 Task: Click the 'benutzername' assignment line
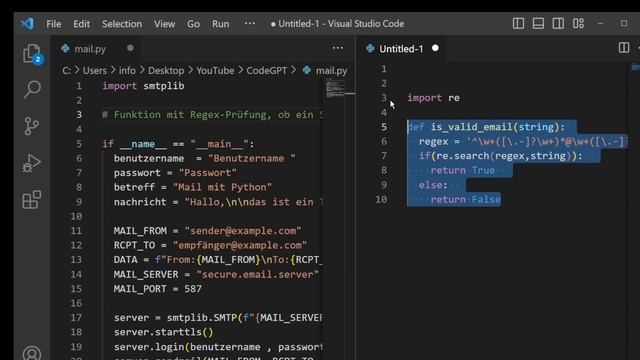click(204, 158)
